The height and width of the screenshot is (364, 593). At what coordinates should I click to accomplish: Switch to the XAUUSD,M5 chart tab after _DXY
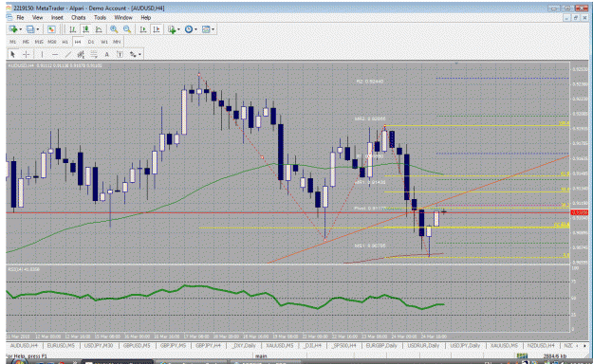(280, 345)
